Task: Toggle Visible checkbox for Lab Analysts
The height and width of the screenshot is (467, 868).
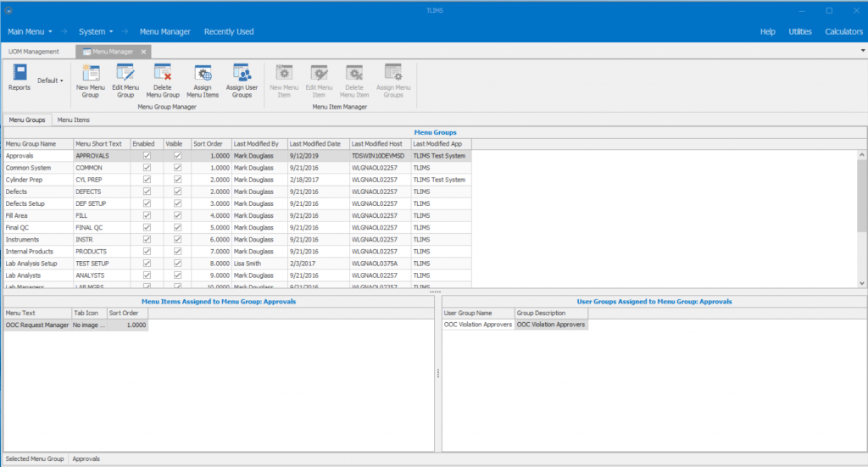Action: [x=177, y=275]
